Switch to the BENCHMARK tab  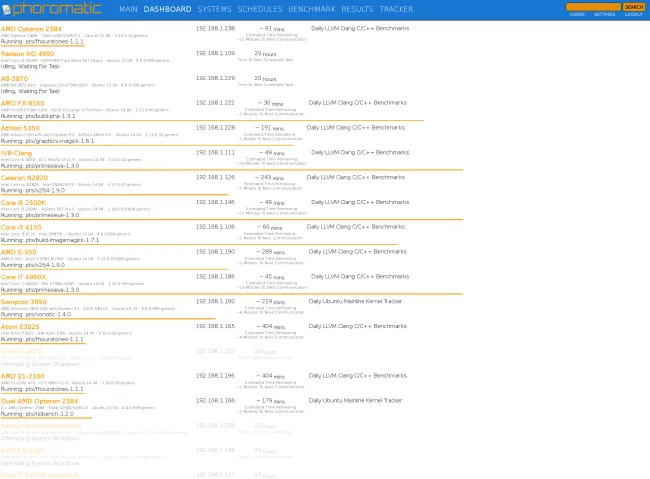pyautogui.click(x=312, y=9)
